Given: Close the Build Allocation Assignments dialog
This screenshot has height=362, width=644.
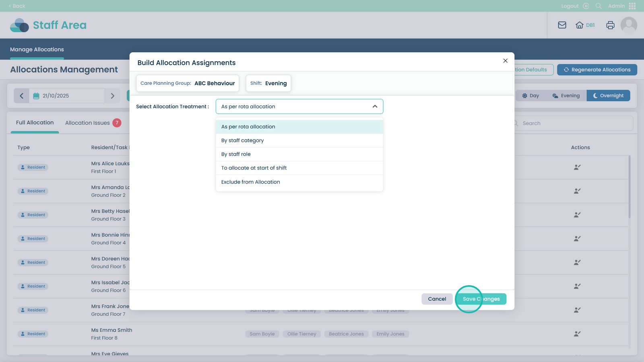Looking at the screenshot, I should coord(505,61).
